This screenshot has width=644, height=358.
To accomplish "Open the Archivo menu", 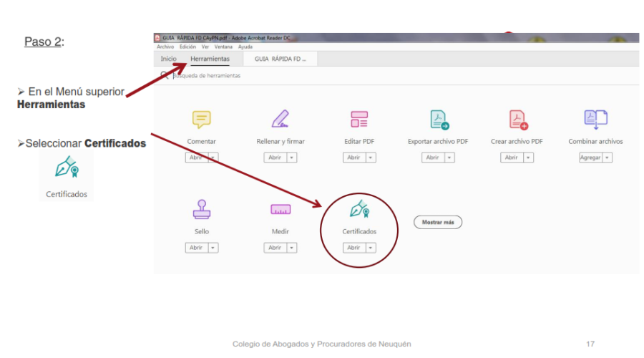I will [165, 47].
